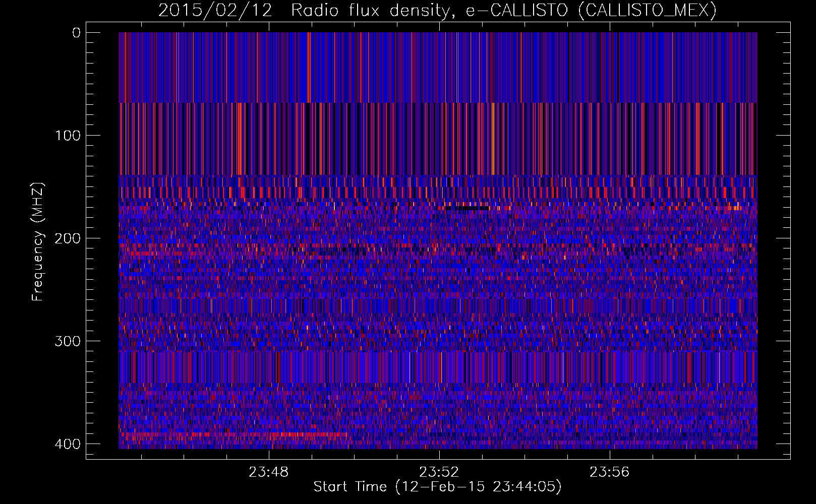The height and width of the screenshot is (504, 816).
Task: Click the 23:52 time tick label
Action: [x=439, y=472]
